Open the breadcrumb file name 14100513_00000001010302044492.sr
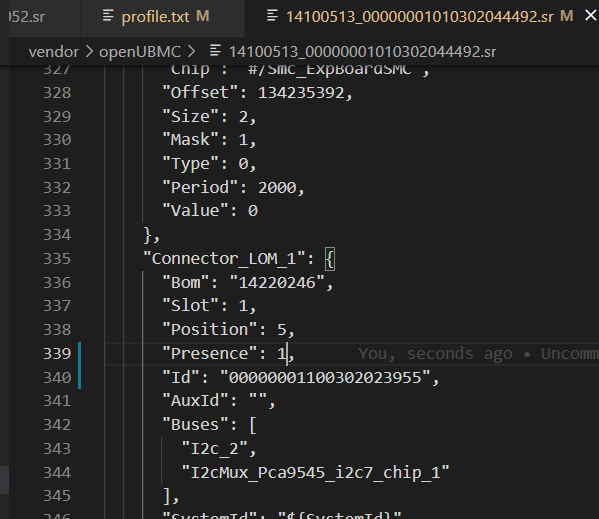 pos(362,52)
